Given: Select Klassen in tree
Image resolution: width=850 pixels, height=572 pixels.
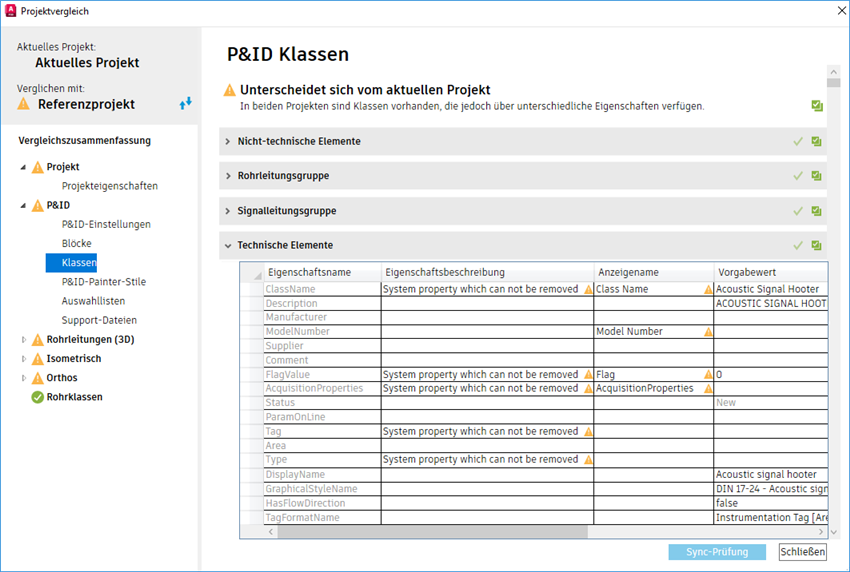Looking at the screenshot, I should click(72, 263).
